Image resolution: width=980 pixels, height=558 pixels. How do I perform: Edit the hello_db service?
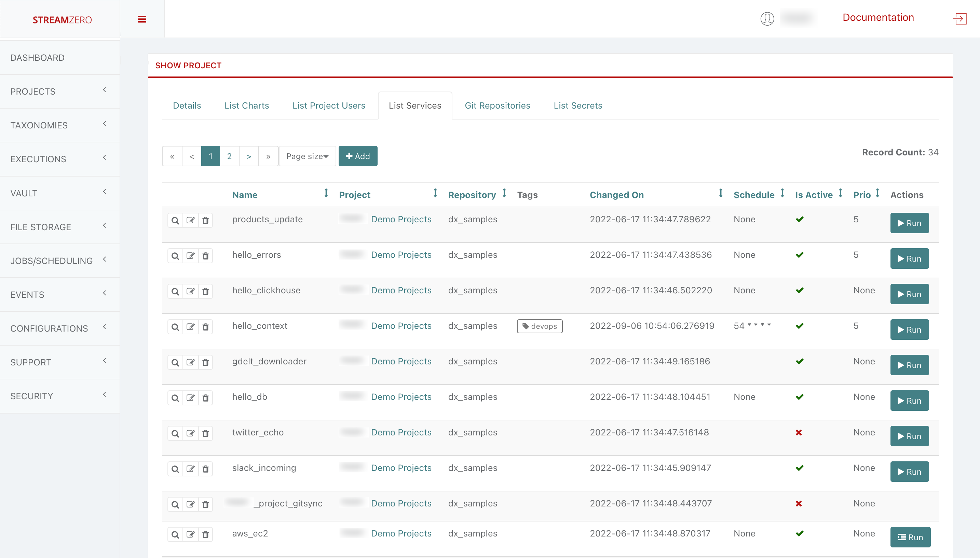click(x=191, y=398)
